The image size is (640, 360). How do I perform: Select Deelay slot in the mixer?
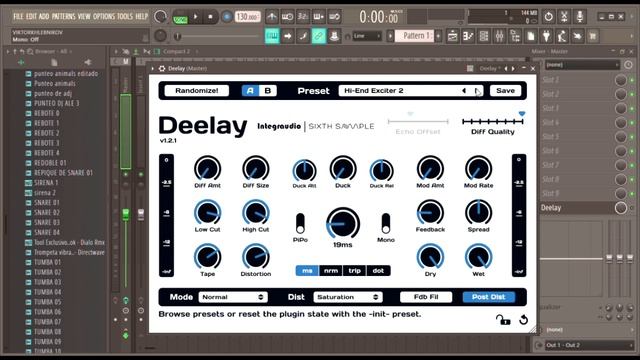(x=576, y=208)
